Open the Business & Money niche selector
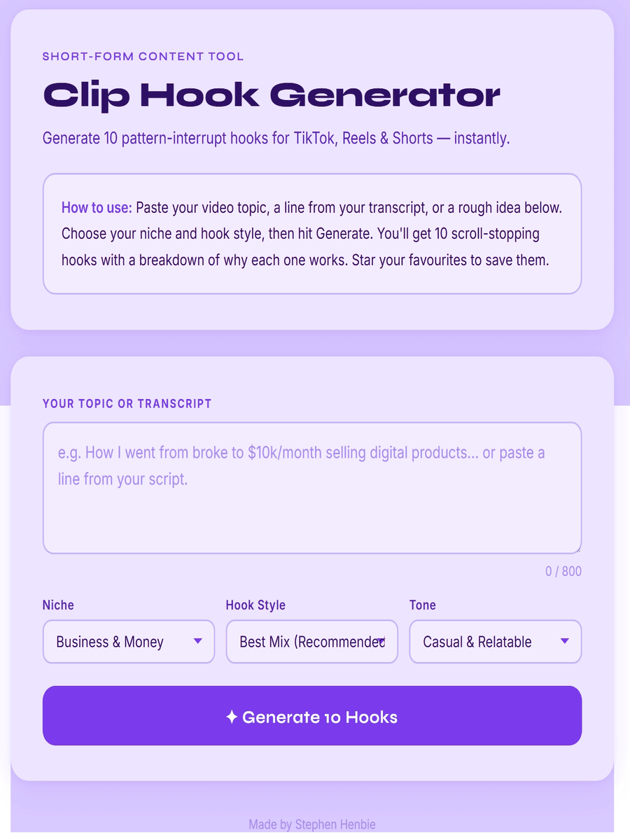This screenshot has height=840, width=630. [x=129, y=642]
